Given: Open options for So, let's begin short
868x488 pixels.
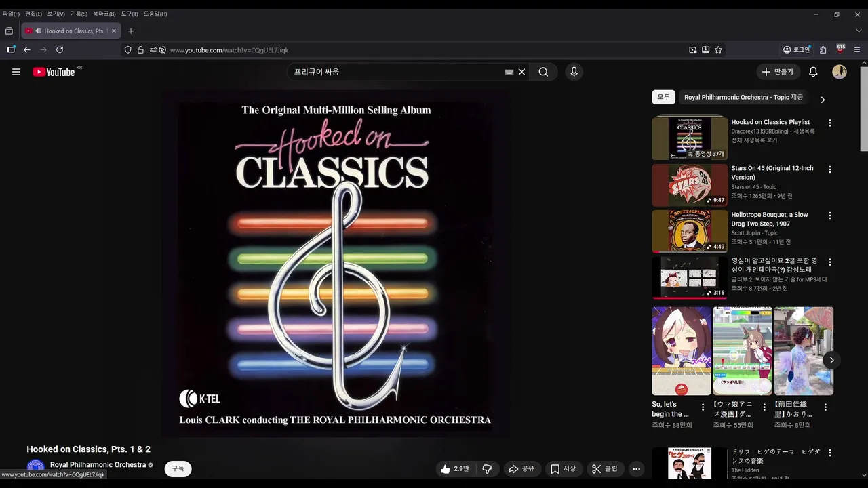Looking at the screenshot, I should [703, 407].
